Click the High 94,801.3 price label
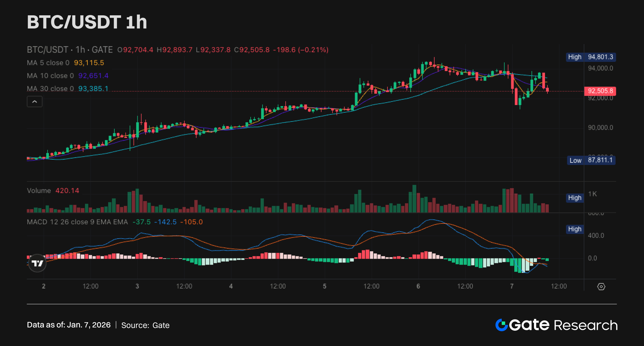Image resolution: width=644 pixels, height=346 pixels. tap(591, 57)
